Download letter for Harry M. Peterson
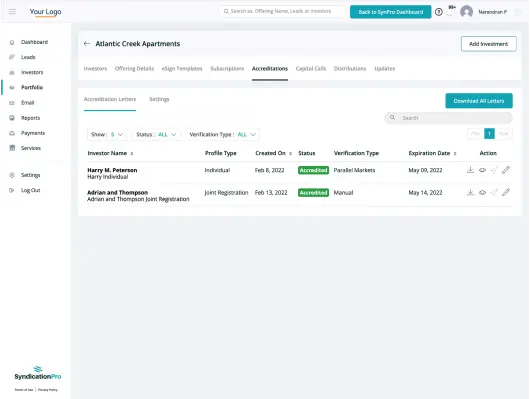This screenshot has height=399, width=530. (470, 170)
